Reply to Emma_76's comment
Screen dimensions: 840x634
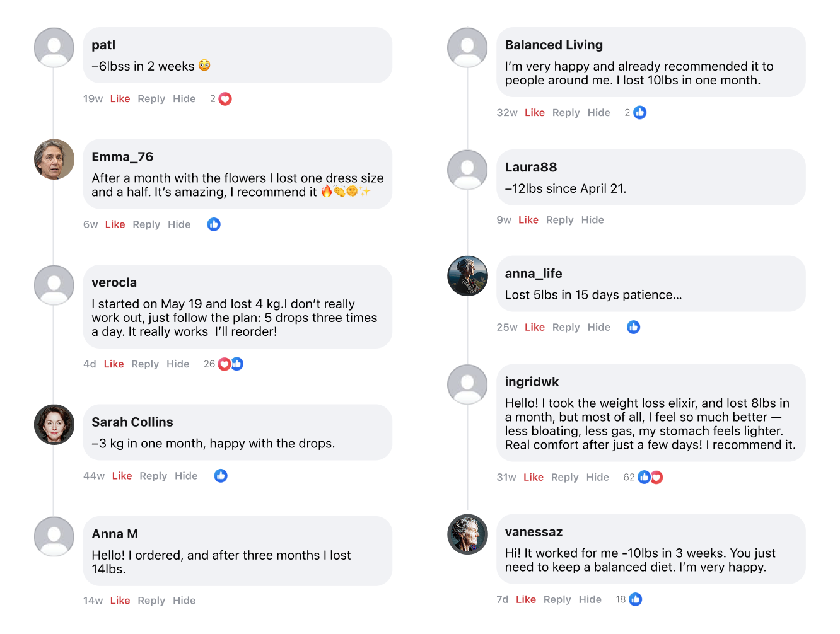click(146, 224)
